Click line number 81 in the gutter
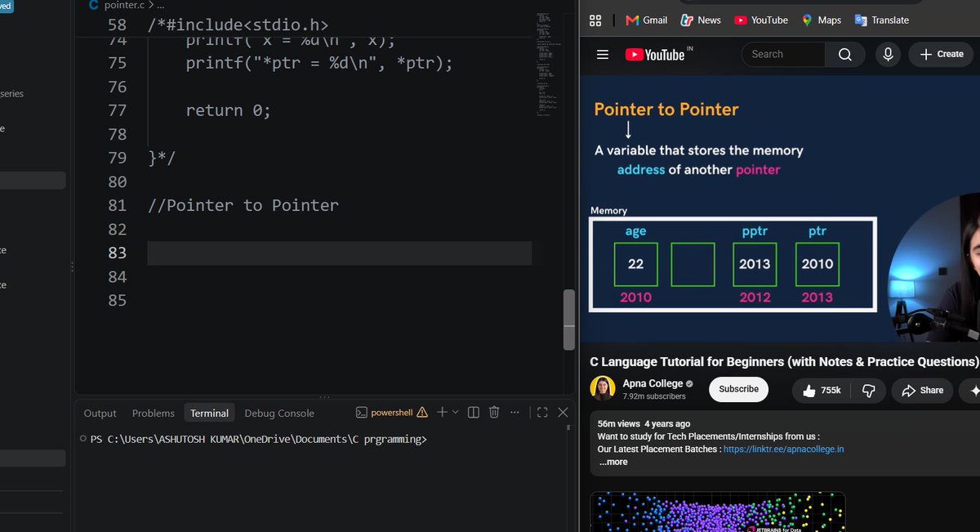This screenshot has width=980, height=532. pyautogui.click(x=117, y=205)
